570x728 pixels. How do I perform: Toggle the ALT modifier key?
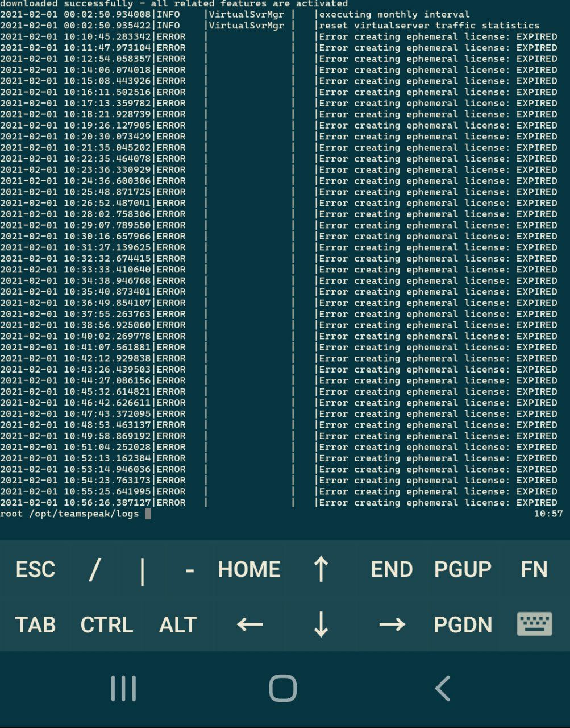pyautogui.click(x=178, y=624)
